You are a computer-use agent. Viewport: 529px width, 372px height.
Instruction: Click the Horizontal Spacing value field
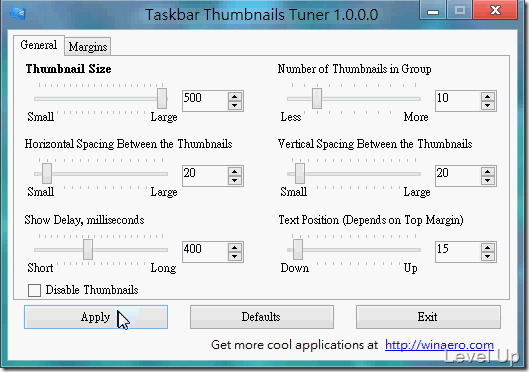tap(204, 176)
